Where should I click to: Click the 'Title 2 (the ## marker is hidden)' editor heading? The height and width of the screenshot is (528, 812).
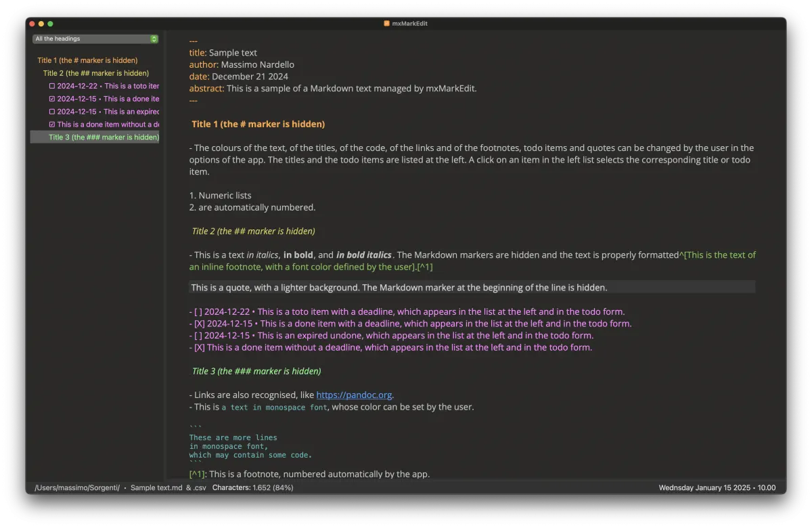tap(253, 231)
